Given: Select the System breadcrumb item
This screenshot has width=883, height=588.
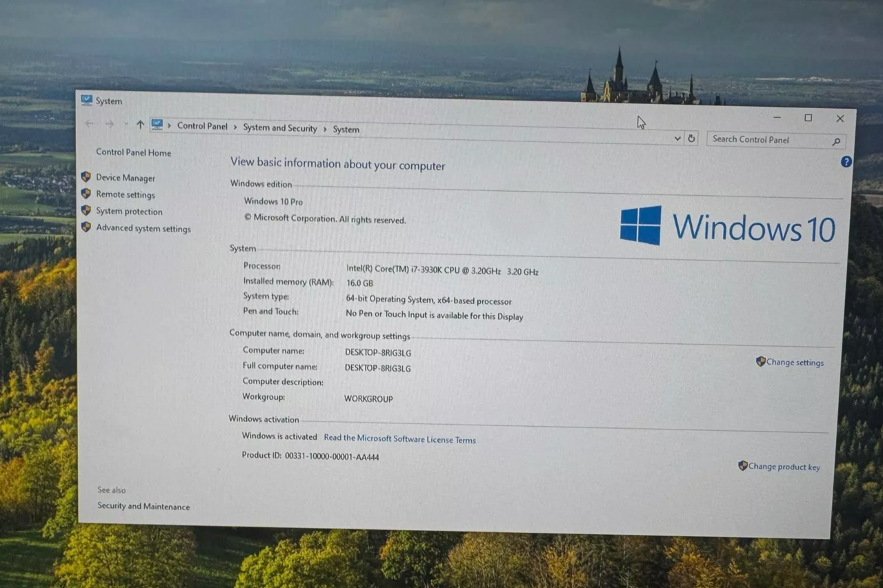Looking at the screenshot, I should point(346,130).
